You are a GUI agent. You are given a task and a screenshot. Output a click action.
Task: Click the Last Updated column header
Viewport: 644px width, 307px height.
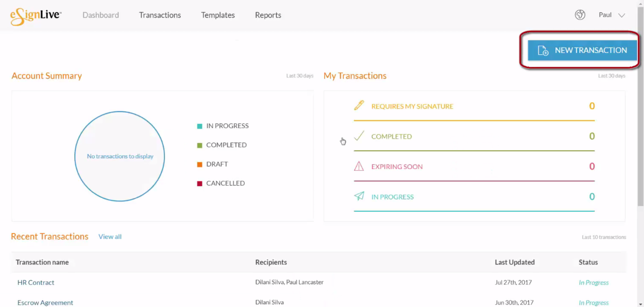(514, 262)
